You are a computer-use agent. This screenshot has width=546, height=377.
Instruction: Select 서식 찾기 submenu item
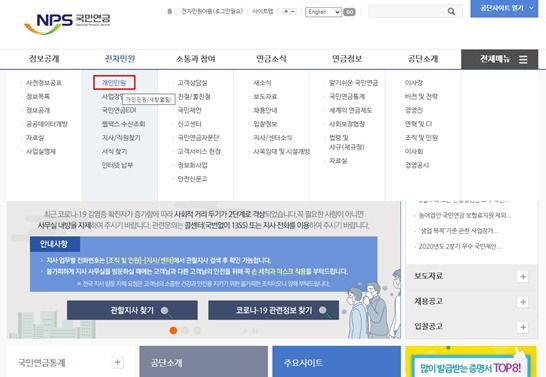(114, 151)
